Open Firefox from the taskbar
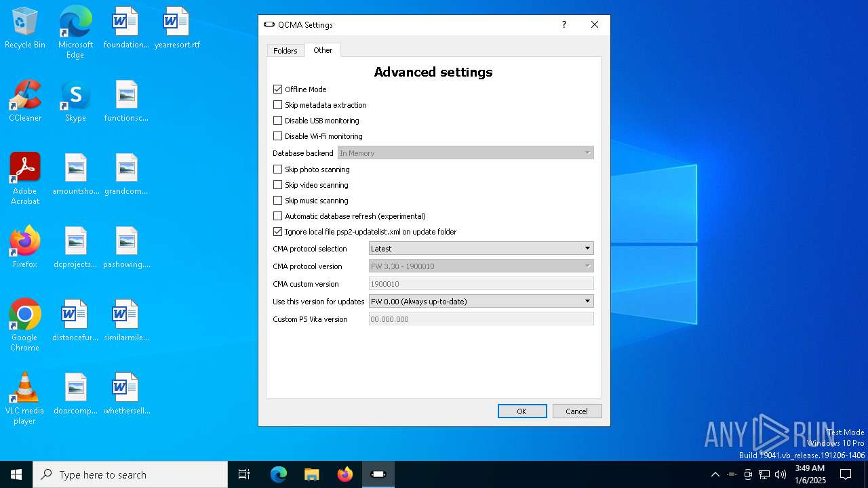 coord(344,474)
